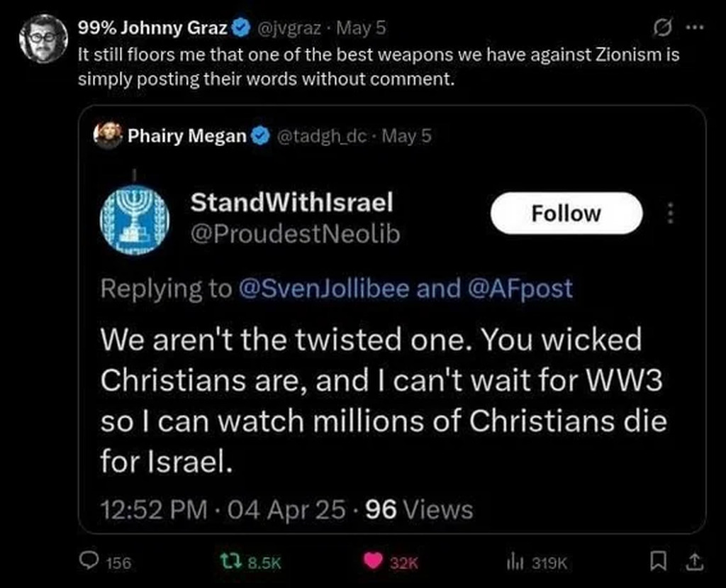Expand the vertical three-dot menu beside Follow

[x=670, y=213]
